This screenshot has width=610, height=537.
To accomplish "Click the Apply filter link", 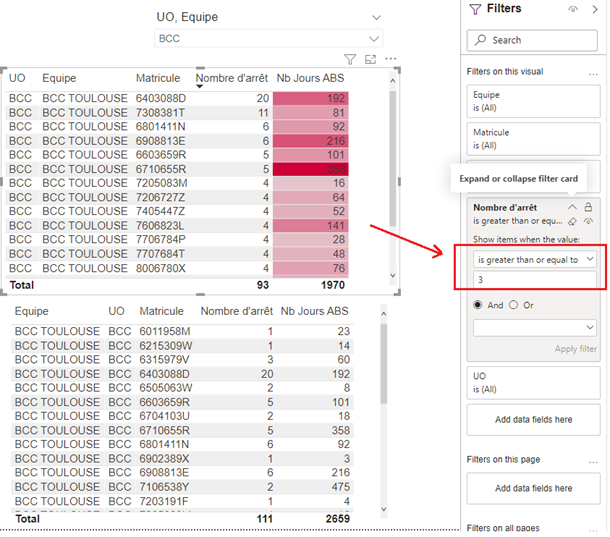I will tap(575, 349).
